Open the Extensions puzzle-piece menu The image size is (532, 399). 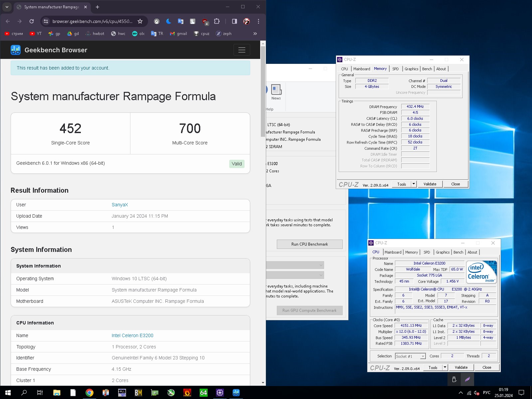click(x=217, y=21)
